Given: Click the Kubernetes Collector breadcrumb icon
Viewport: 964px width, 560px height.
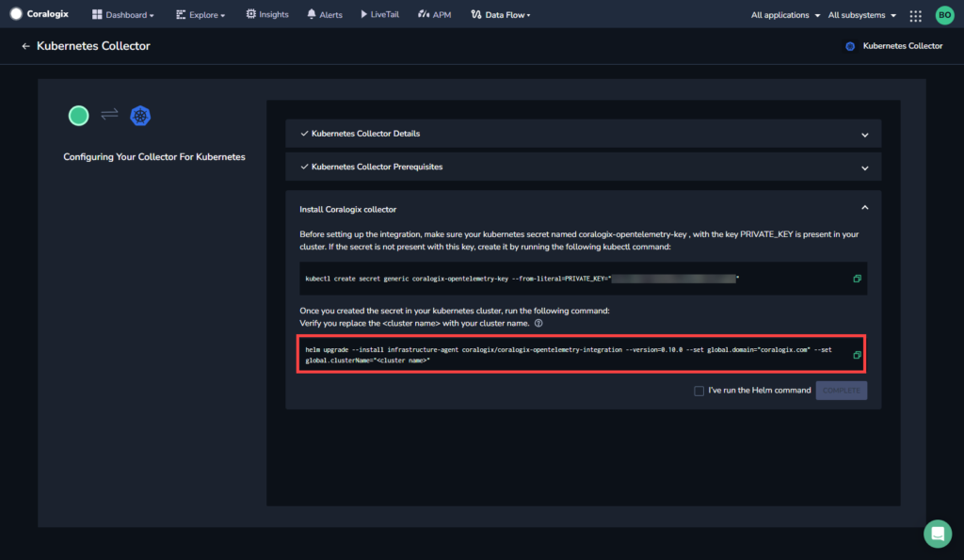Looking at the screenshot, I should pyautogui.click(x=850, y=46).
